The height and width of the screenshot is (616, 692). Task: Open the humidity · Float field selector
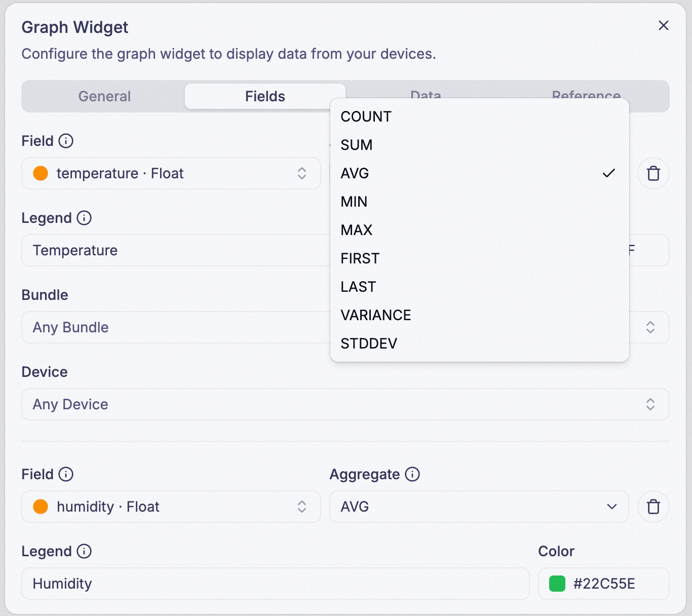pos(171,507)
